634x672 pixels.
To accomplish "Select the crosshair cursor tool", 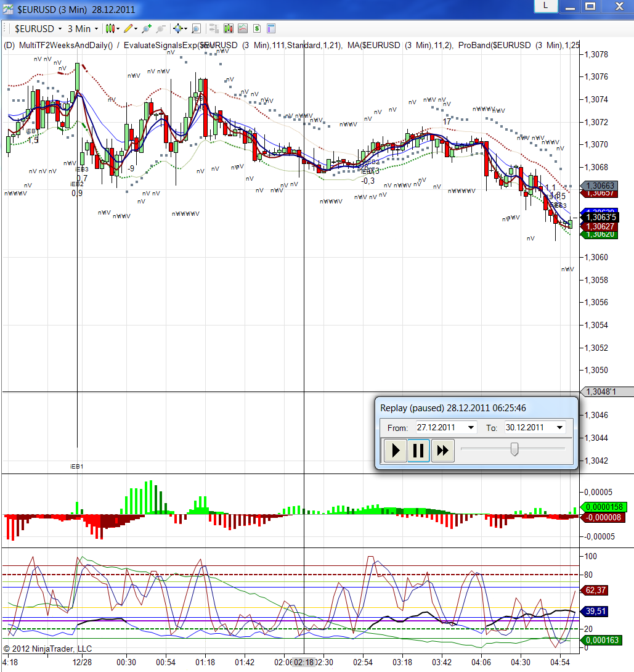I will click(x=179, y=29).
